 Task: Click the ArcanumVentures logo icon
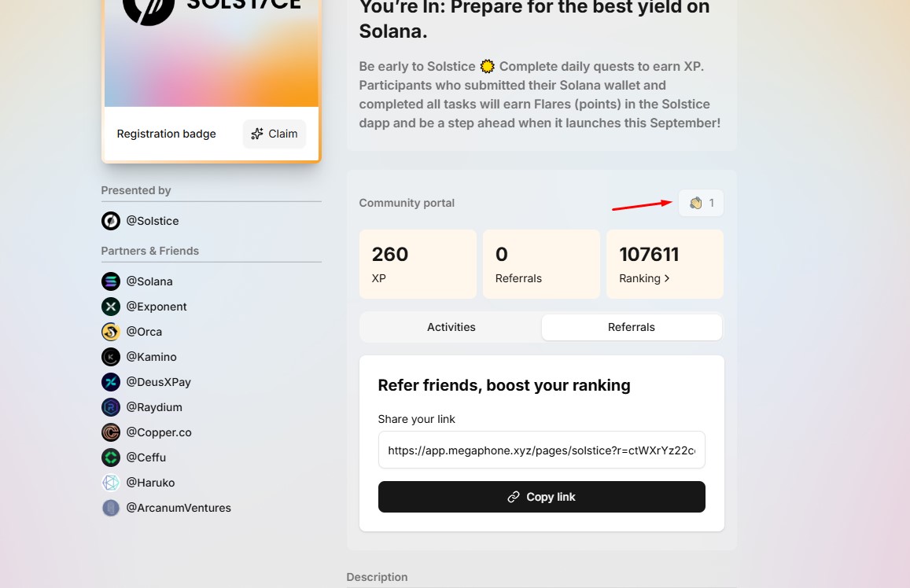111,508
